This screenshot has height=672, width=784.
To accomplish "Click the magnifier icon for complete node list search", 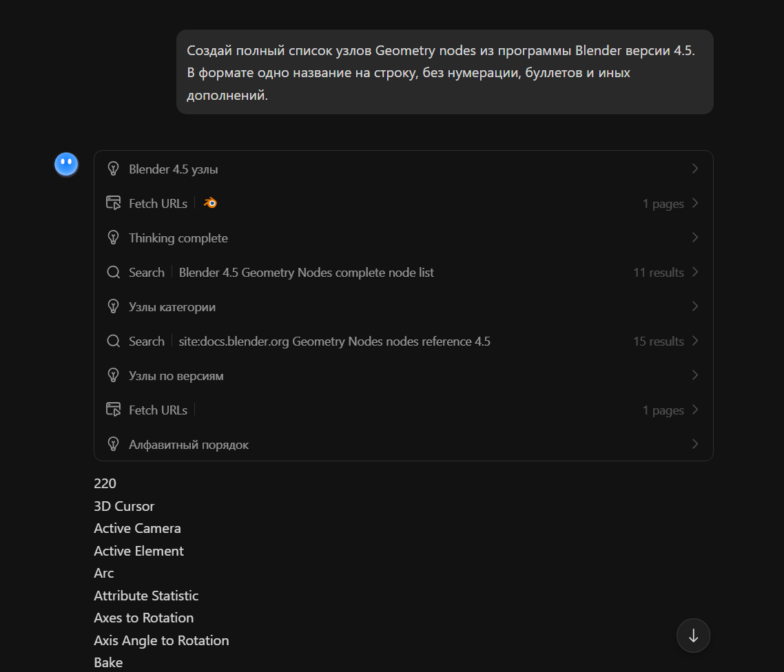I will [x=114, y=272].
